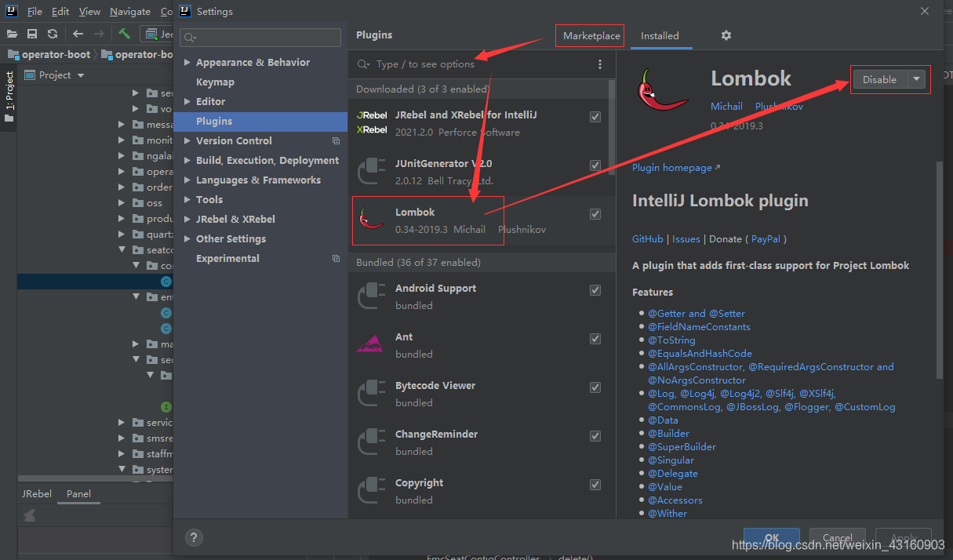Click the Disable button for Lombok
Image resolution: width=953 pixels, height=560 pixels.
click(880, 79)
